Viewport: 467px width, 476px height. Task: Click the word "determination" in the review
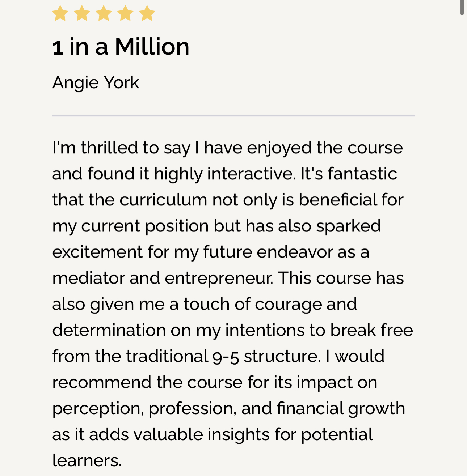tap(109, 330)
